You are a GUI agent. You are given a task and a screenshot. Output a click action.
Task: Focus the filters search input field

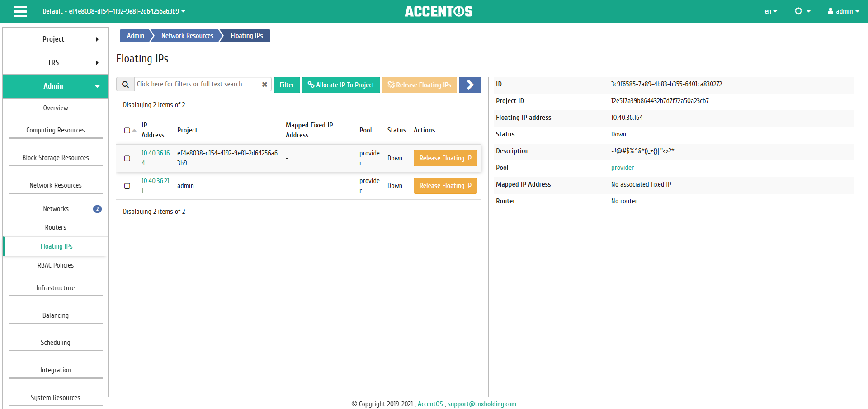(198, 84)
